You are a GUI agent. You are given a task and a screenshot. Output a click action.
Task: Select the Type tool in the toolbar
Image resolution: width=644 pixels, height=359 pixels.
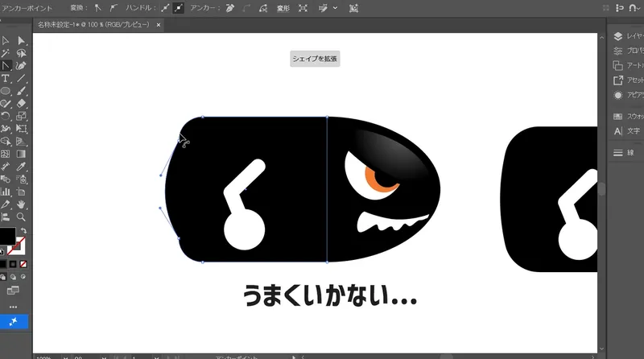tap(6, 78)
